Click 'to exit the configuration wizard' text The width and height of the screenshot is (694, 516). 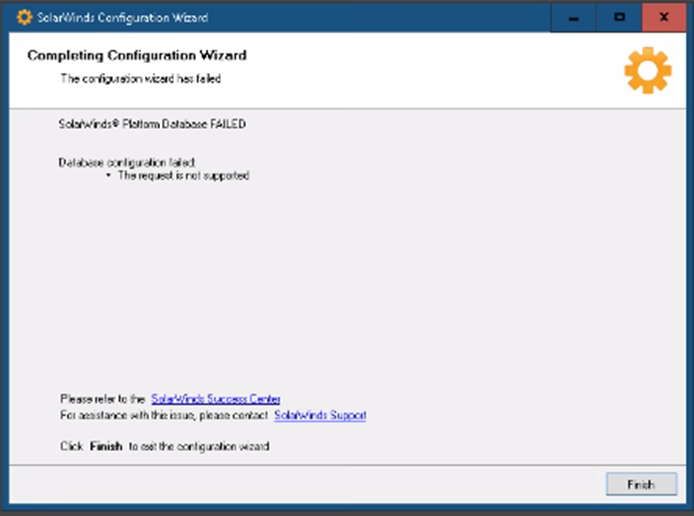click(x=199, y=446)
